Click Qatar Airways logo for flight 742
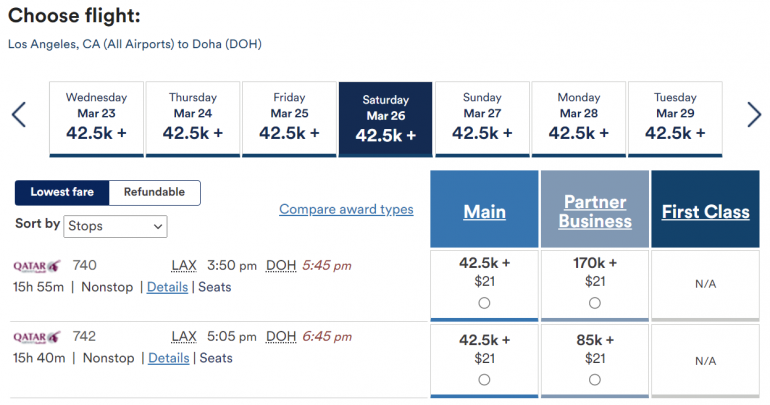The height and width of the screenshot is (405, 770). click(x=37, y=337)
